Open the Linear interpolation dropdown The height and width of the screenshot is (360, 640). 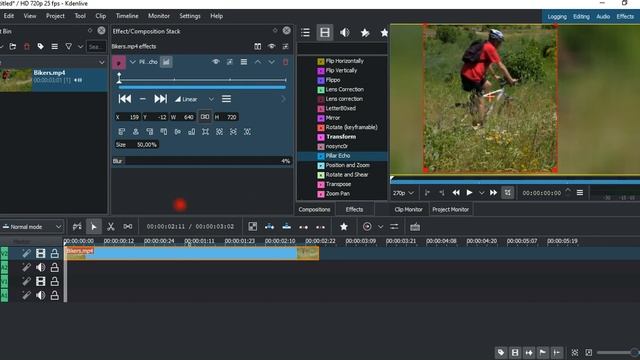(x=194, y=99)
